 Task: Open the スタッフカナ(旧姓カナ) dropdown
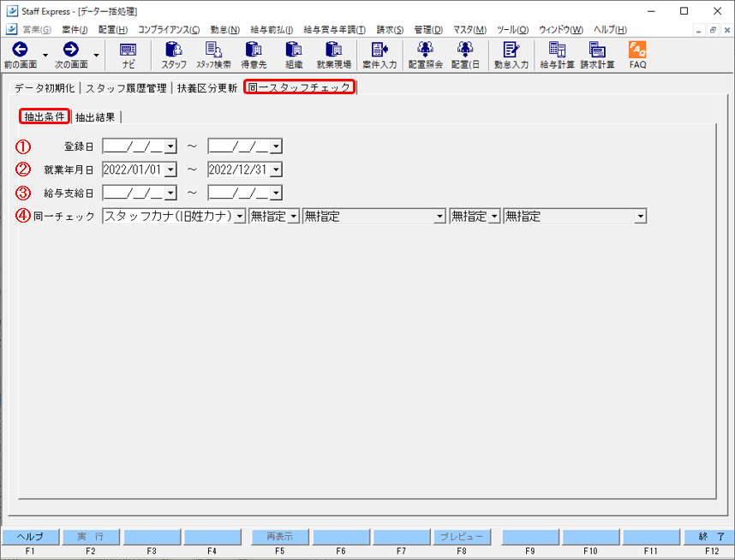click(240, 217)
